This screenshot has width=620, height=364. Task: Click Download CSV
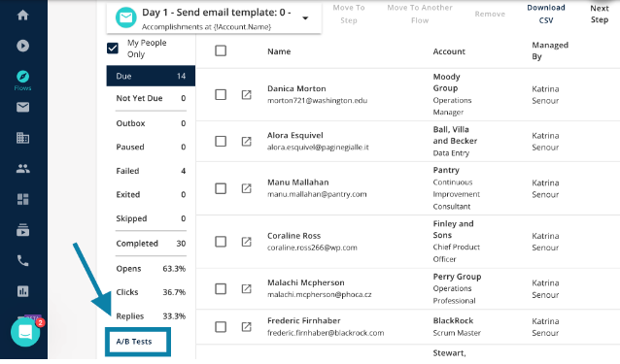pyautogui.click(x=546, y=14)
